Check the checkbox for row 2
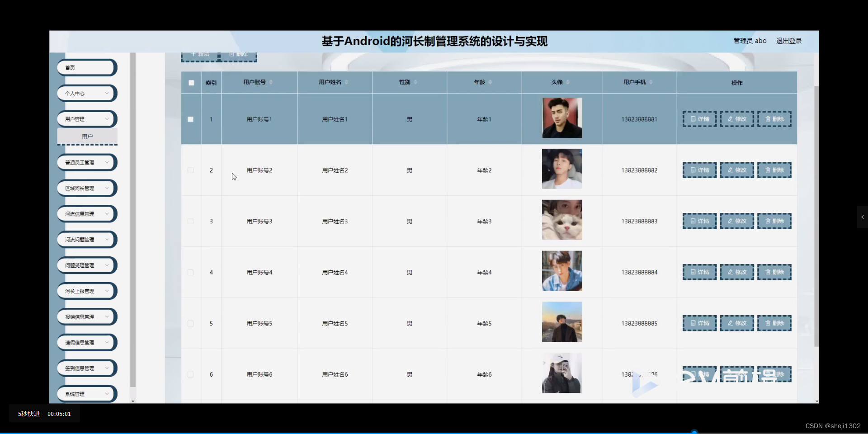The height and width of the screenshot is (434, 868). [190, 170]
